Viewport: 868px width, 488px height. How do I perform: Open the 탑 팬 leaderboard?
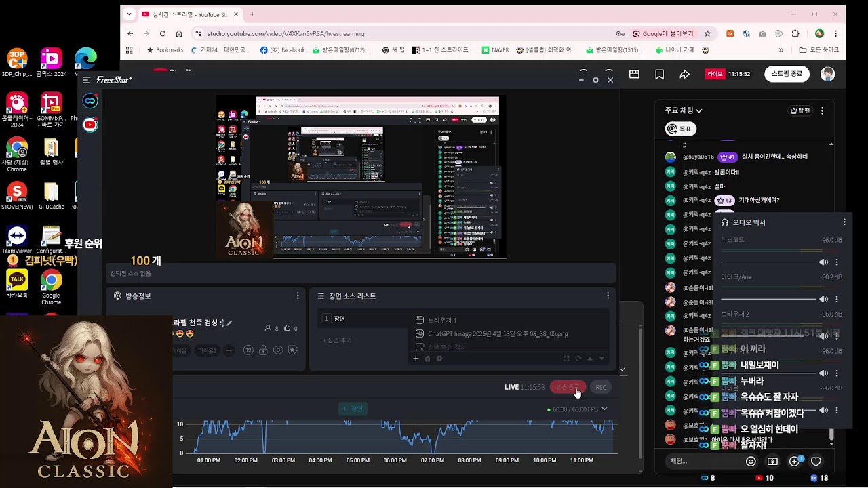tap(800, 110)
